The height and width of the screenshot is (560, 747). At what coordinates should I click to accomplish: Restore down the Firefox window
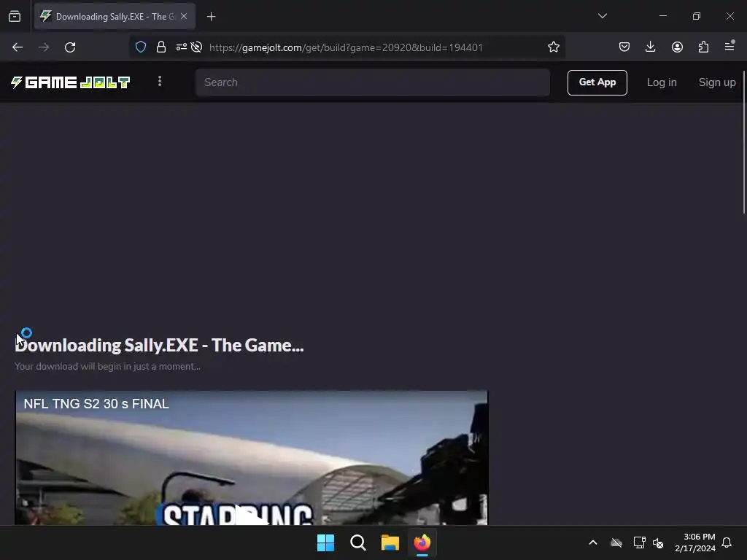point(697,16)
